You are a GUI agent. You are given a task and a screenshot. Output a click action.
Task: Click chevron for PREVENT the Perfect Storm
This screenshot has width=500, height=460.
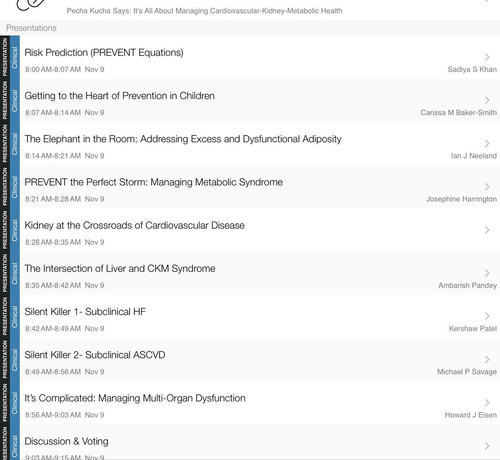pos(487,187)
